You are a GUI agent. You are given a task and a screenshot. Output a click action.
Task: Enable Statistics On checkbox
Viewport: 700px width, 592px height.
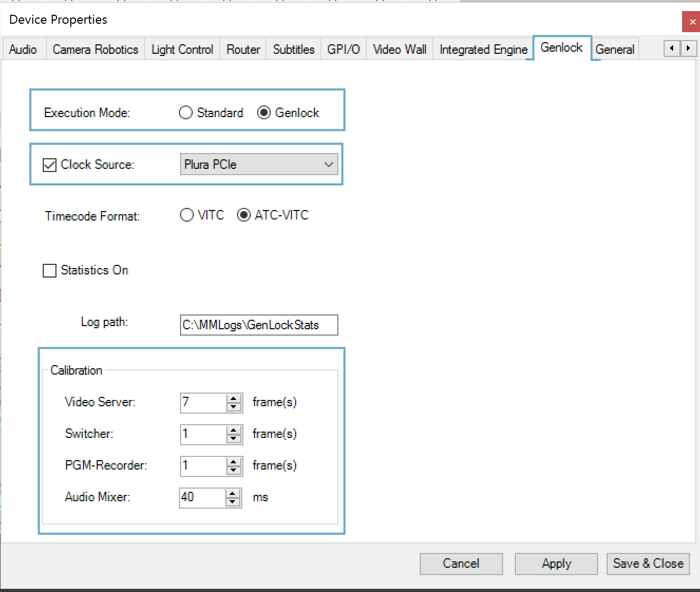click(x=50, y=271)
